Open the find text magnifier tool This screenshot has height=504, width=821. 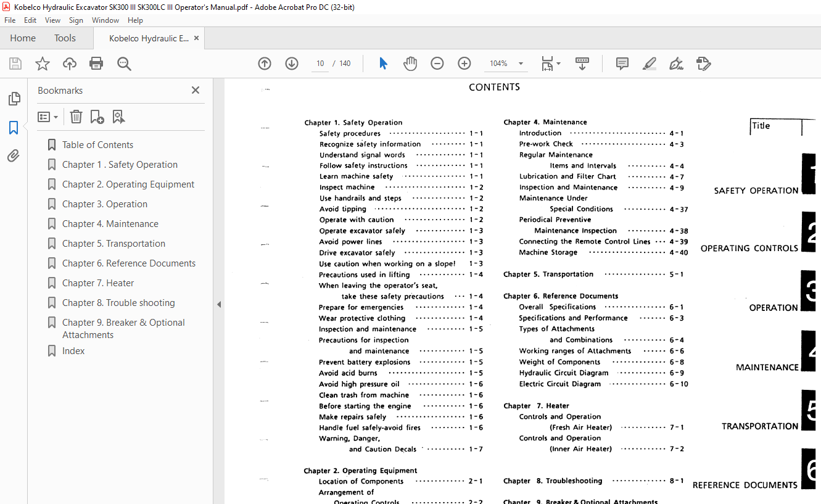(x=124, y=64)
